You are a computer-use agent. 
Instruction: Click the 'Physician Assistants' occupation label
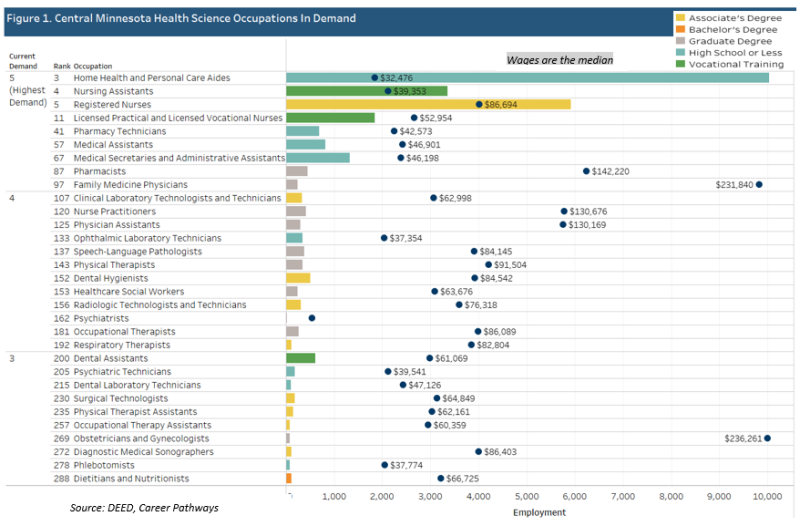point(117,224)
